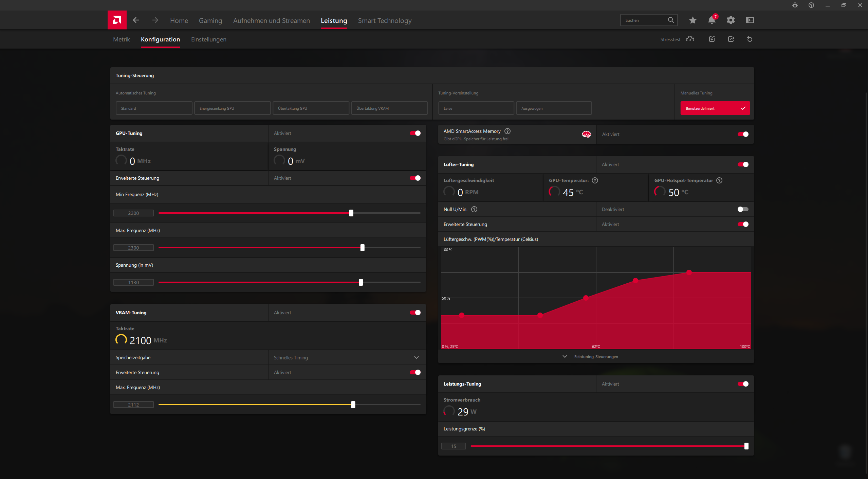Click the export profile icon

pyautogui.click(x=731, y=39)
